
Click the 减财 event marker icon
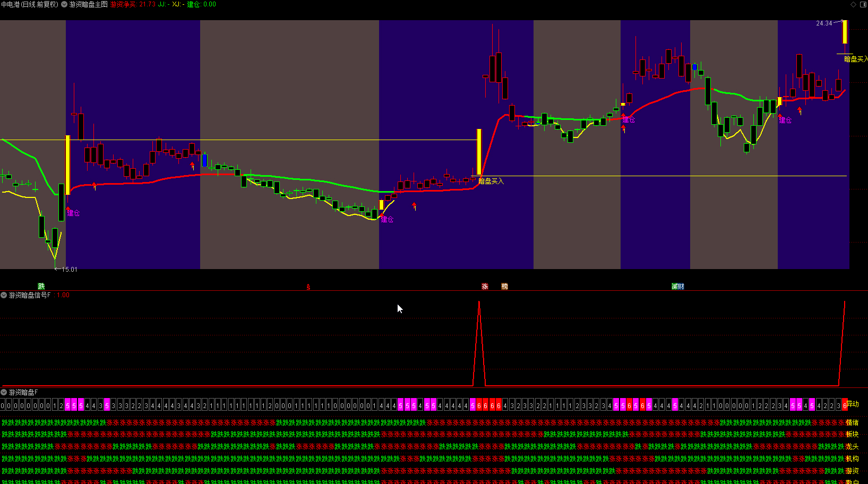coord(677,287)
